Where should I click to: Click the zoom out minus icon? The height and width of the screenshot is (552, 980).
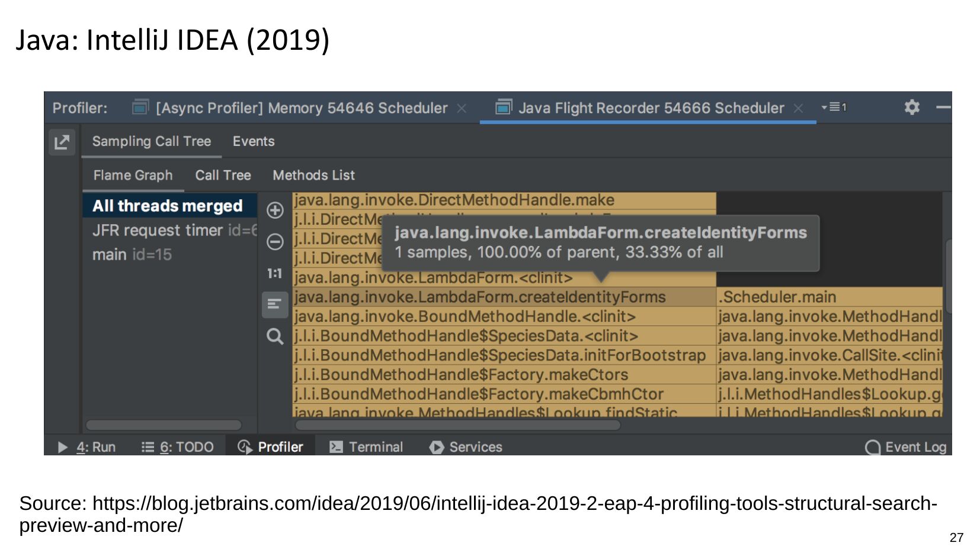tap(275, 242)
